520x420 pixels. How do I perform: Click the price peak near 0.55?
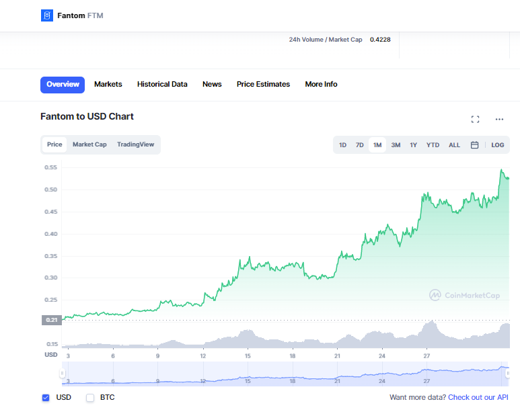click(501, 170)
